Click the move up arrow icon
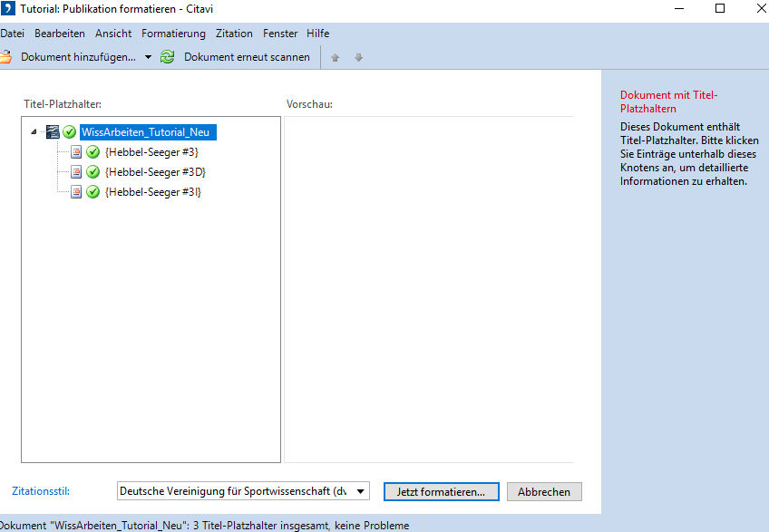 point(335,57)
